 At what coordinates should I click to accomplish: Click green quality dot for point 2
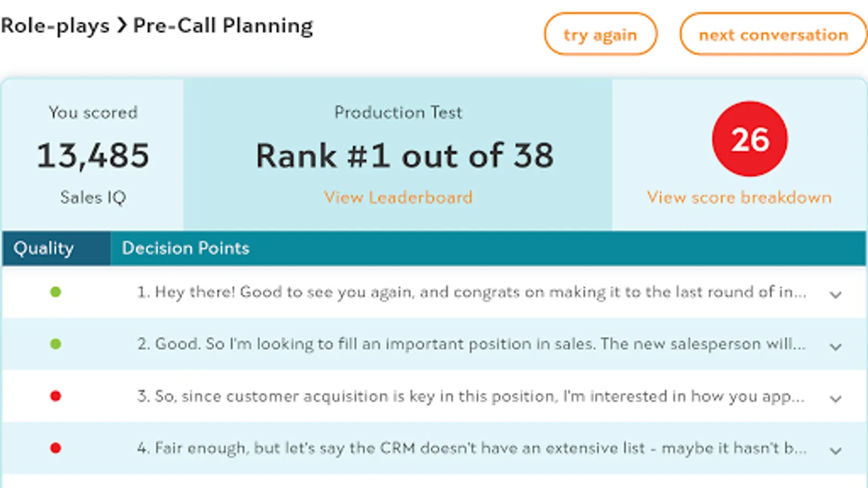click(x=55, y=344)
